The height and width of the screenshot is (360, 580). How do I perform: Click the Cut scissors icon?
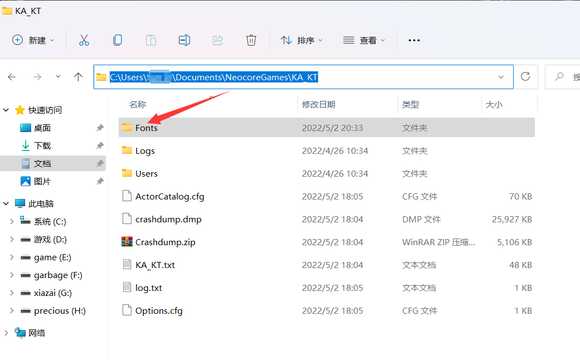click(x=84, y=40)
